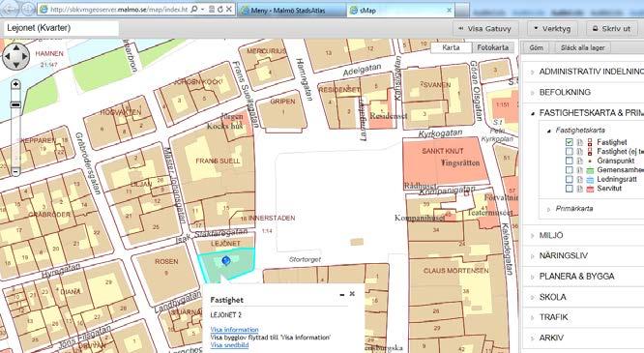
Task: Click the address bar search magnifier icon
Action: [194, 9]
